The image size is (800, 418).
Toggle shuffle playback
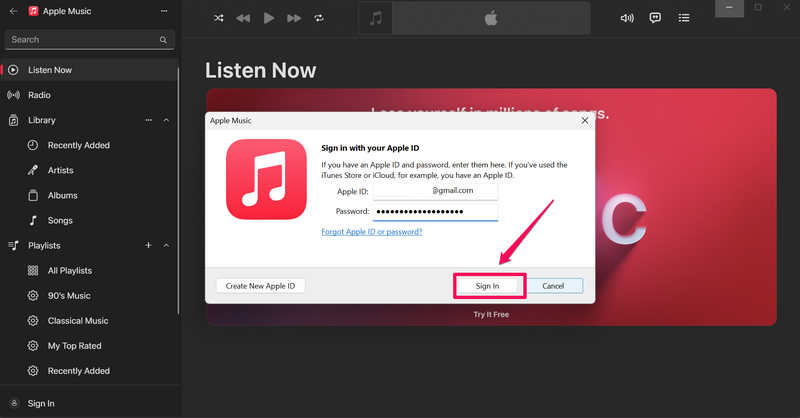[218, 18]
